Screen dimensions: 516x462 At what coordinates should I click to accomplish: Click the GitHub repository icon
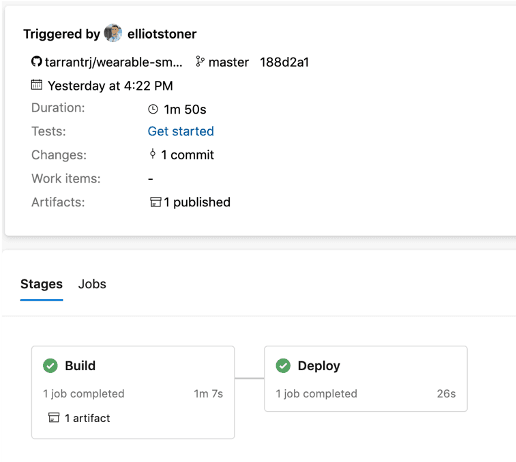[x=36, y=62]
